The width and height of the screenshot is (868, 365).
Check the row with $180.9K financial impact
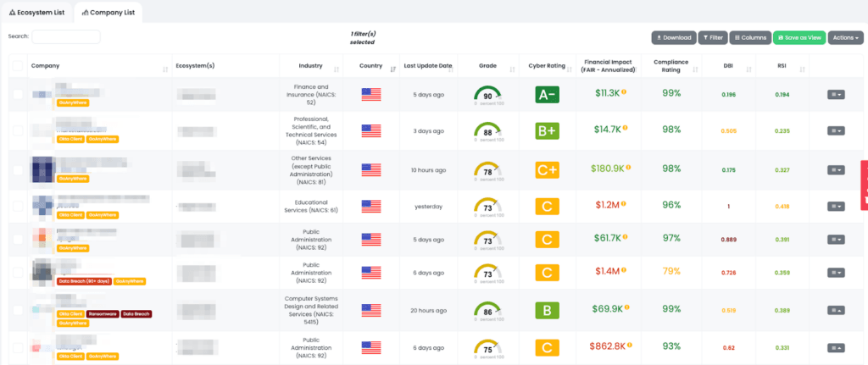click(18, 169)
